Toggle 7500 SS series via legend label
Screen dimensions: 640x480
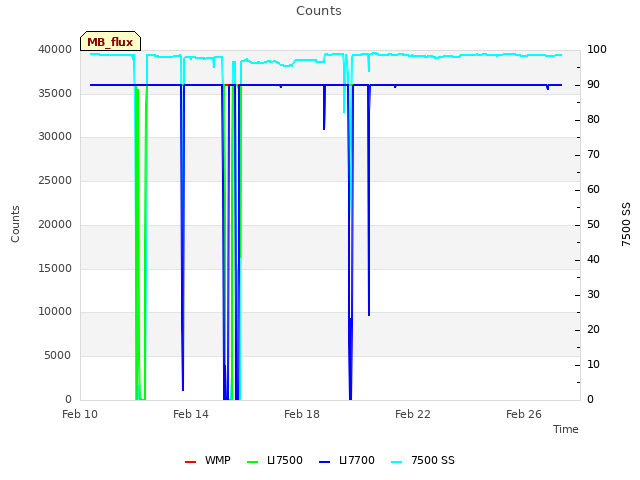(x=433, y=460)
